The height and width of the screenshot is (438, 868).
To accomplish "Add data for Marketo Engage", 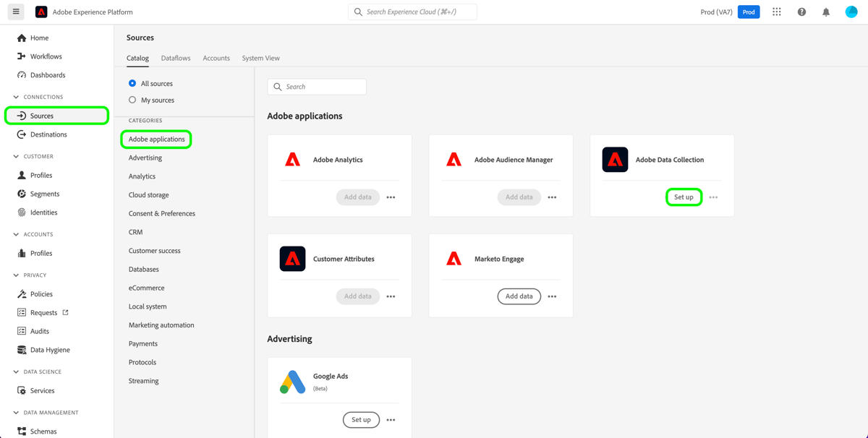I will pos(519,296).
